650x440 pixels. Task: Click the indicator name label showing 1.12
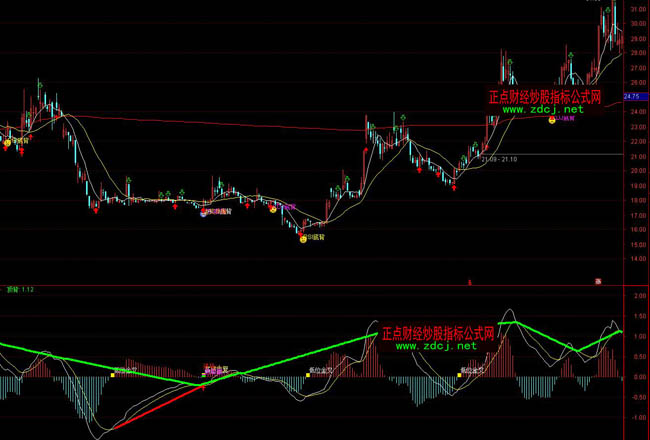[x=20, y=289]
